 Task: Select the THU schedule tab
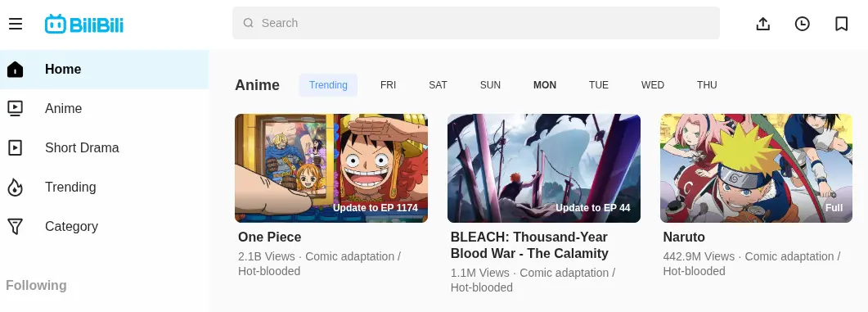(x=707, y=85)
